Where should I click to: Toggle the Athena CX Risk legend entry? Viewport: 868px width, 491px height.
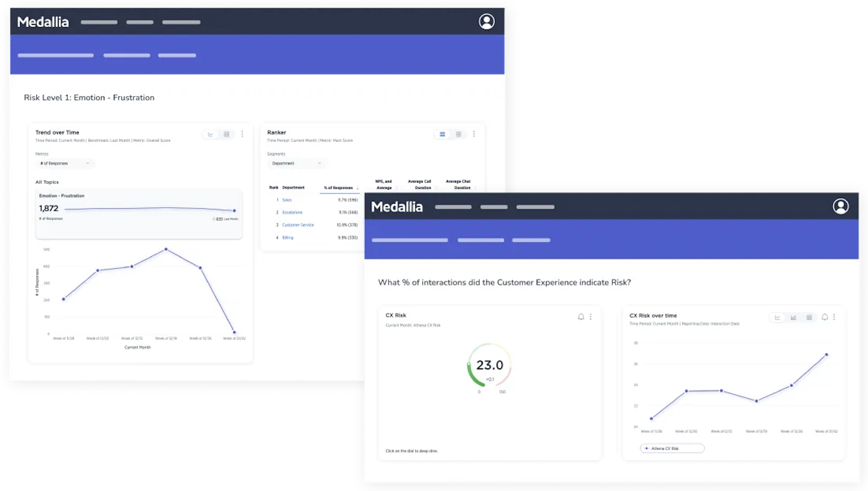pos(672,448)
